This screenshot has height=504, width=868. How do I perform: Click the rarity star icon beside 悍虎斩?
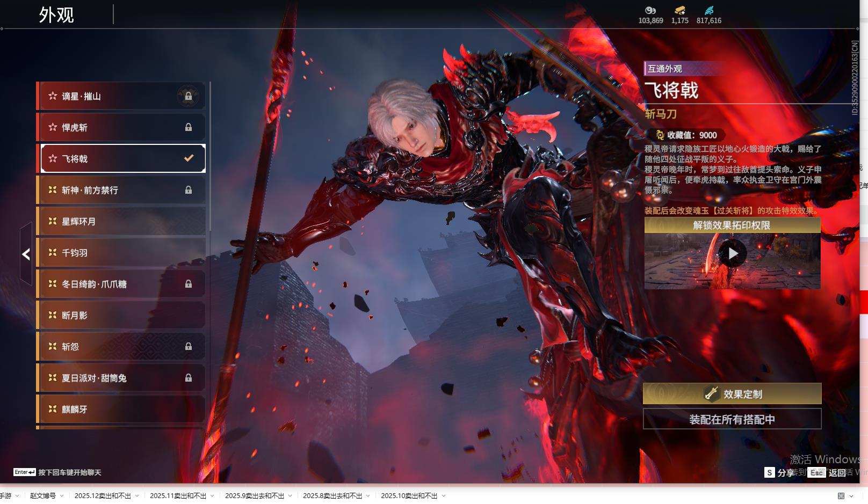pyautogui.click(x=53, y=127)
